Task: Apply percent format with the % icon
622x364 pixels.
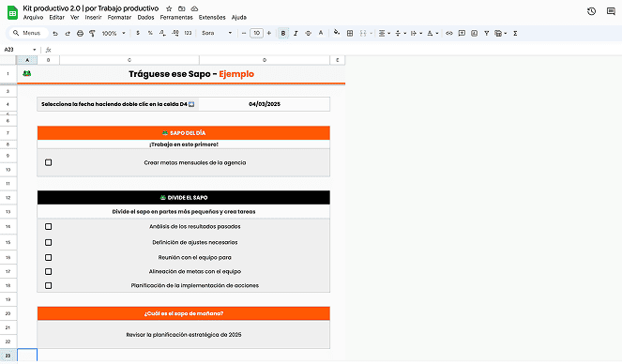Action: point(150,34)
